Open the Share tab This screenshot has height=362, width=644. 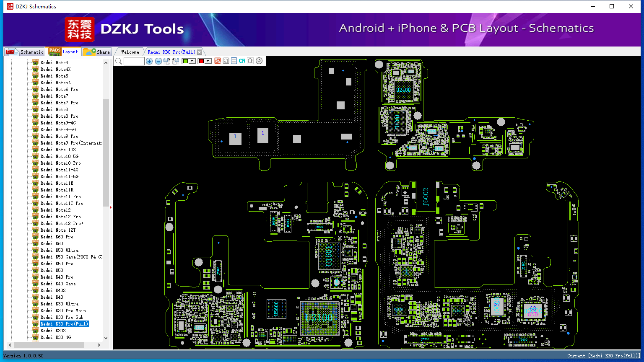(96, 52)
